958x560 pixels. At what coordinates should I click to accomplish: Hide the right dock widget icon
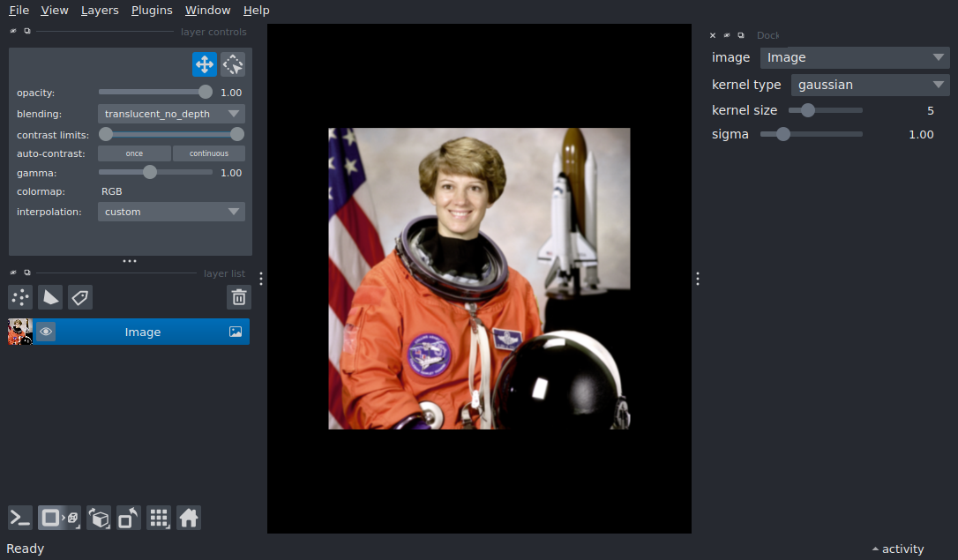(727, 35)
